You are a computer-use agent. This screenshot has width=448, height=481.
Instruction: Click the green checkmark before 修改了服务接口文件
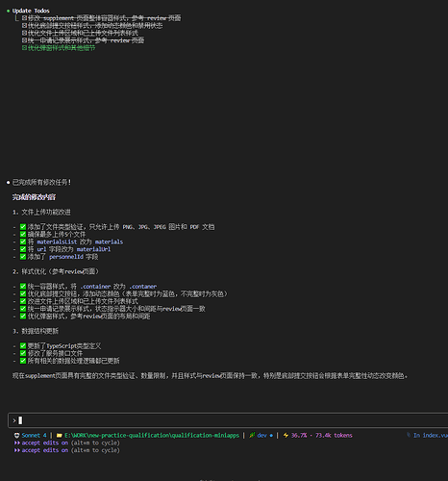pyautogui.click(x=23, y=353)
